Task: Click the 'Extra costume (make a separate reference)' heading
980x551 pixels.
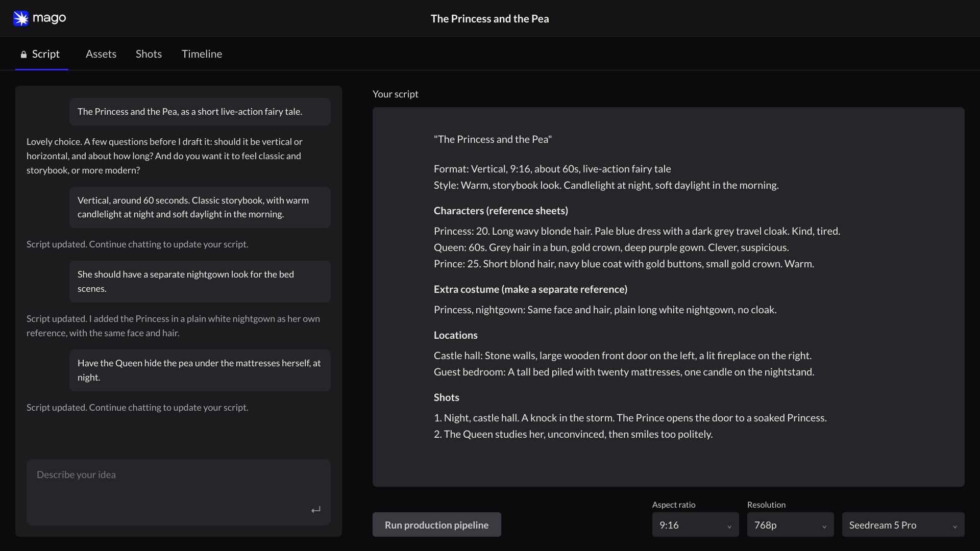Action: point(530,289)
